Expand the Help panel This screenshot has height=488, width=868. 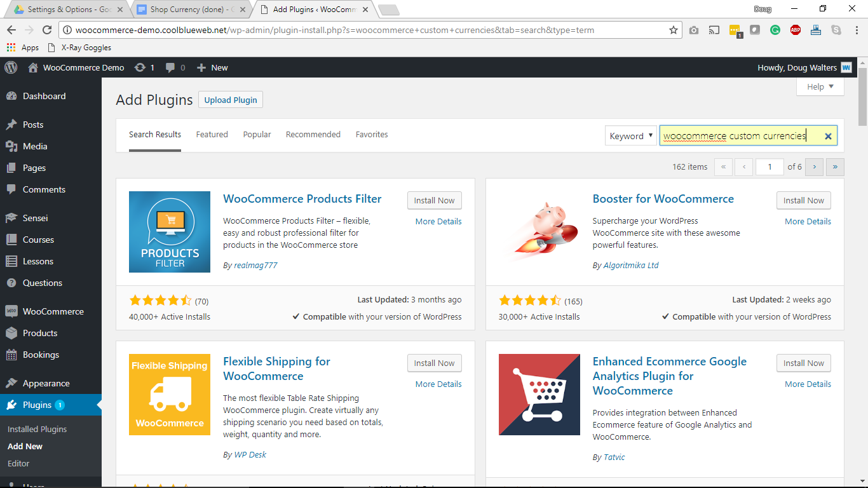coord(820,86)
